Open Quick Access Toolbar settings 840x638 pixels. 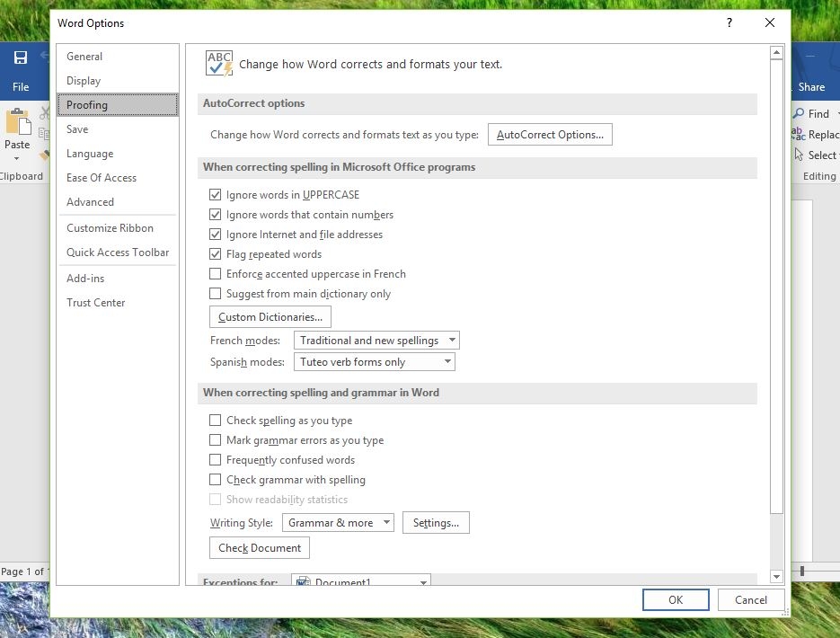[118, 252]
